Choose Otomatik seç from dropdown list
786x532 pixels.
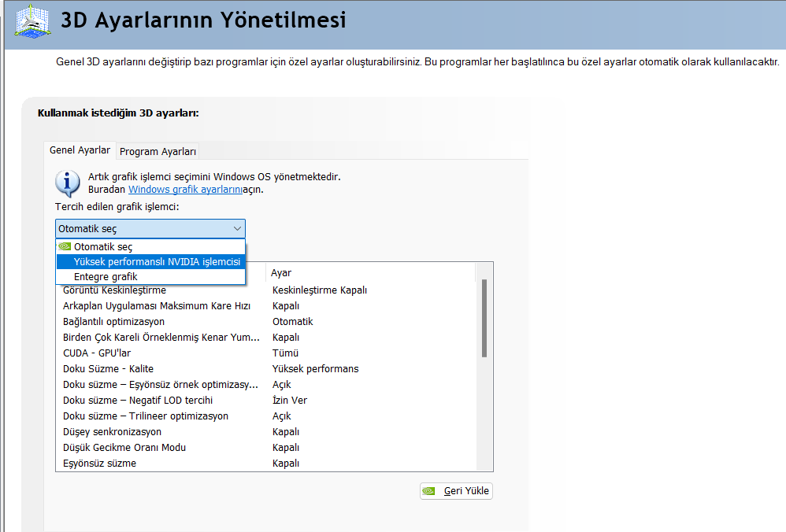(150, 246)
